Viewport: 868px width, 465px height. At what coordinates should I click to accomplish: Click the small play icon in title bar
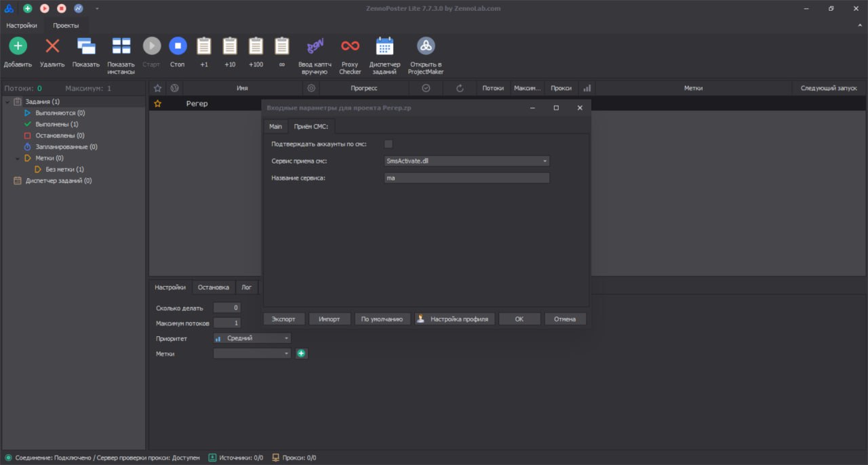[45, 8]
